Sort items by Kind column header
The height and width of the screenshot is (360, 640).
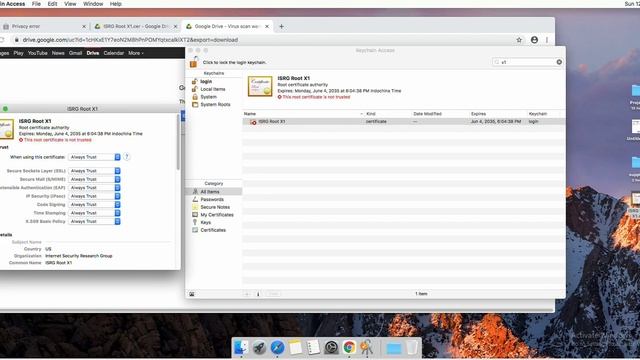point(371,114)
